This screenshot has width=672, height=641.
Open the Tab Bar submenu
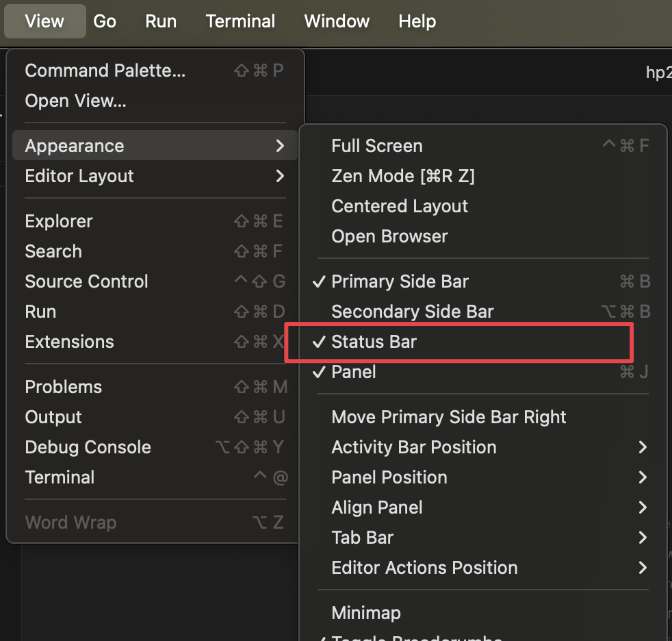coord(362,538)
